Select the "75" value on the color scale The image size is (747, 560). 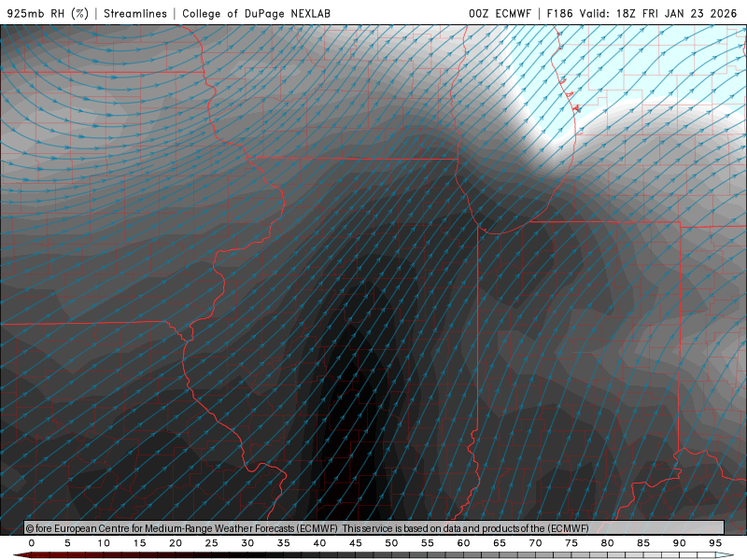571,543
